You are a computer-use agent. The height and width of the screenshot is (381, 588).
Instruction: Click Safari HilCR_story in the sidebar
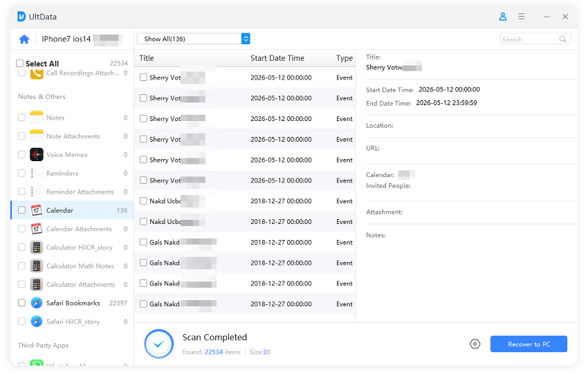[x=73, y=322]
